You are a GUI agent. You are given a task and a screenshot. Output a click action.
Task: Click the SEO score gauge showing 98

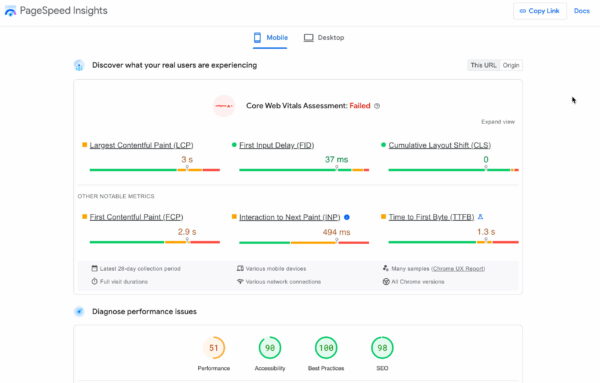(382, 348)
